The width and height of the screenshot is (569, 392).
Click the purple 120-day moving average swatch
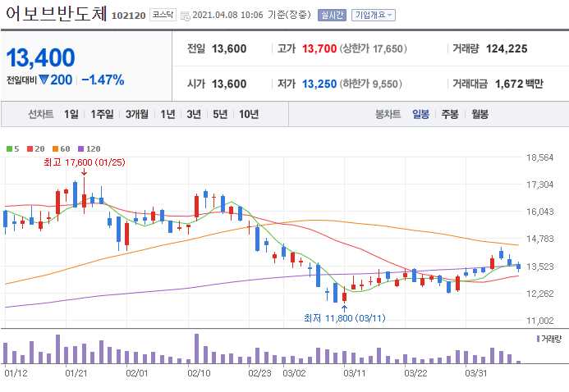tap(81, 149)
